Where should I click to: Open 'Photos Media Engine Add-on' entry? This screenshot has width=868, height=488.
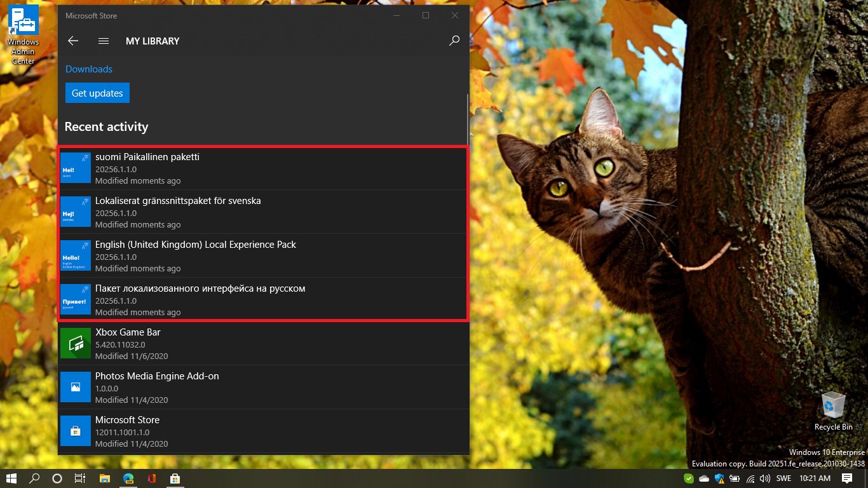click(x=263, y=387)
